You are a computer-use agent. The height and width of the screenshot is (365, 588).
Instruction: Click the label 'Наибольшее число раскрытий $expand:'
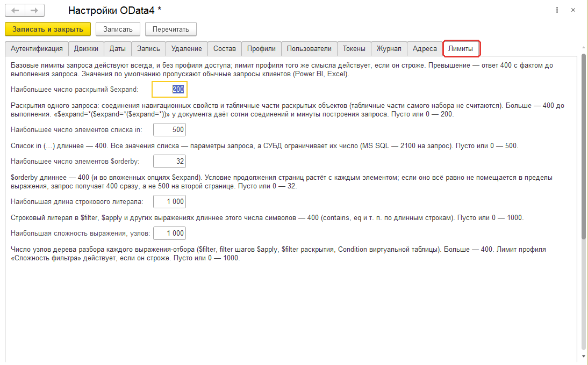point(74,90)
